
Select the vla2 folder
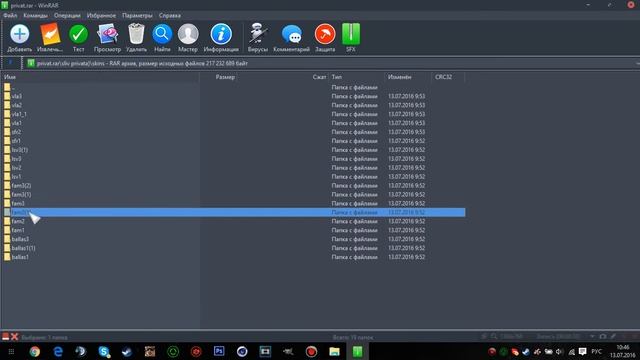pyautogui.click(x=233, y=105)
